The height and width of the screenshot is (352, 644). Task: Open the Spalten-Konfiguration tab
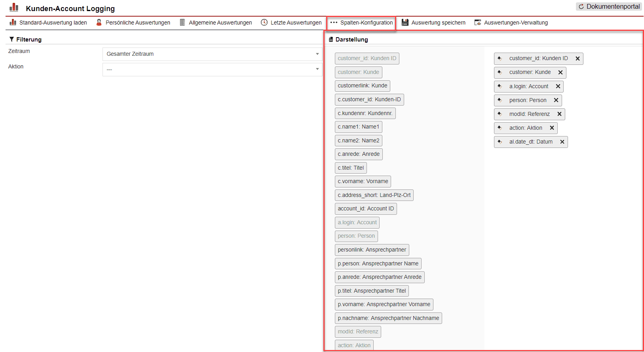[361, 23]
